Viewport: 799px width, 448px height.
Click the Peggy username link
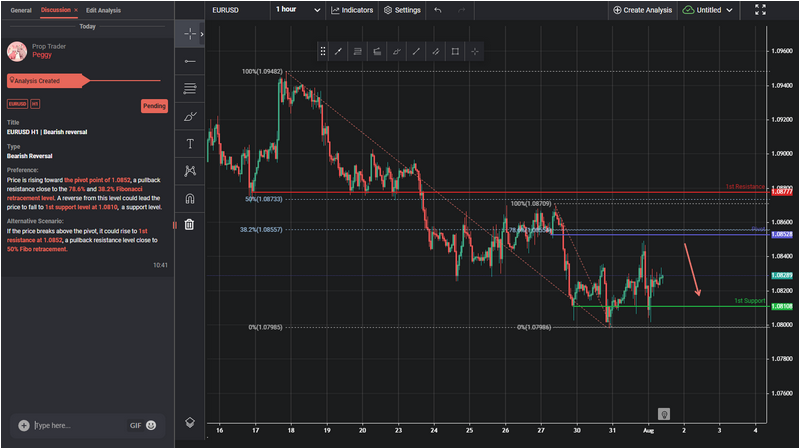[42, 55]
